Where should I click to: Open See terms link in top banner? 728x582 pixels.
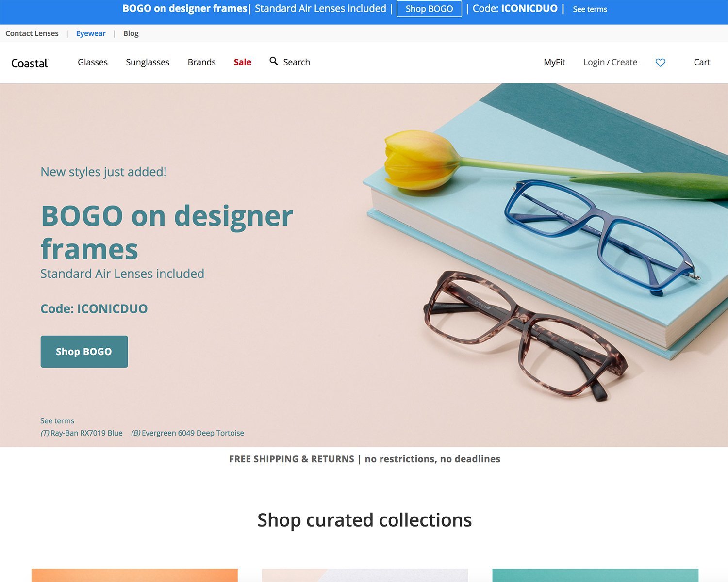[x=590, y=9]
